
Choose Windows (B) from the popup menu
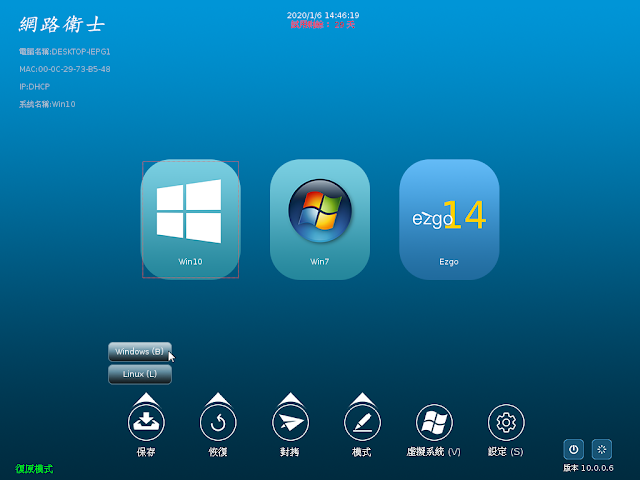[x=140, y=351]
